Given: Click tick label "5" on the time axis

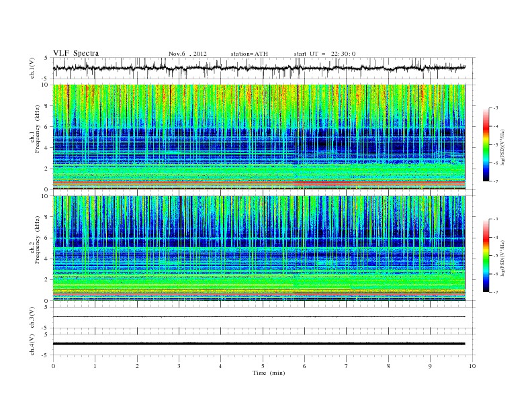Looking at the screenshot, I should point(263,366).
